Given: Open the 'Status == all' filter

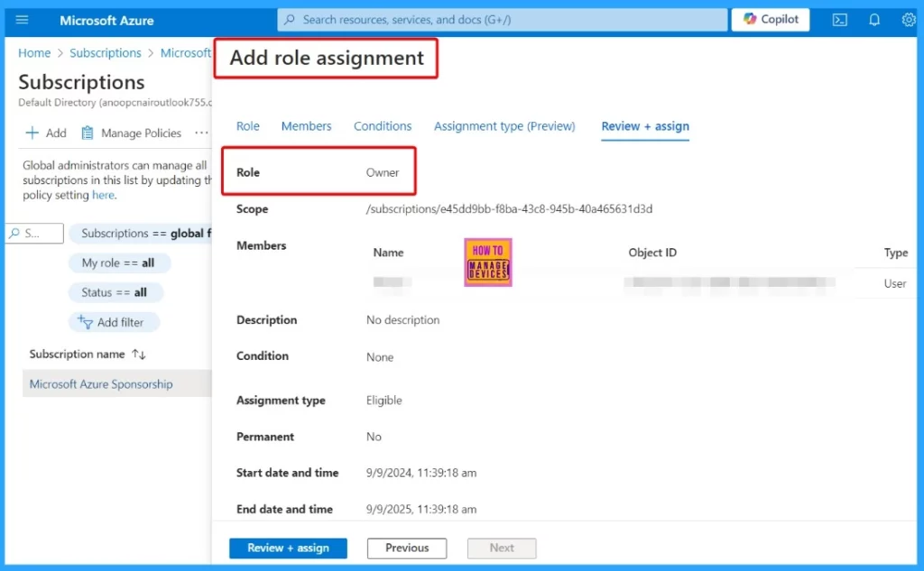Looking at the screenshot, I should click(x=115, y=292).
